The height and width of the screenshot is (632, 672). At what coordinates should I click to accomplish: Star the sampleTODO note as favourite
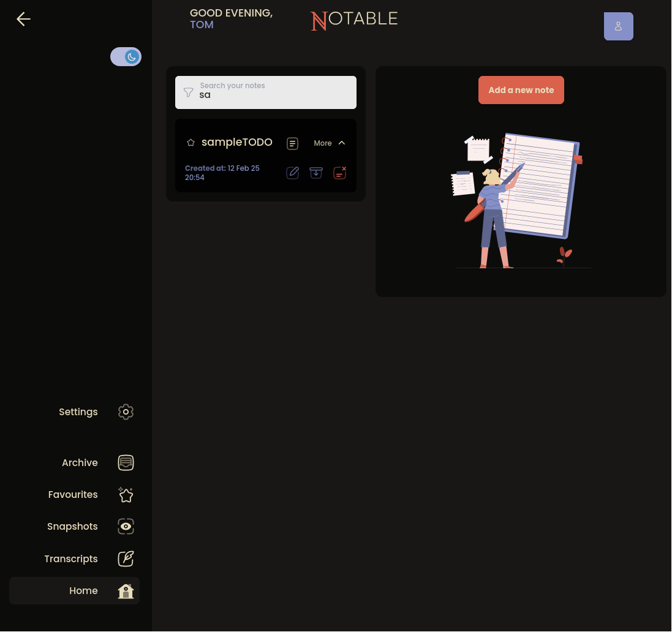tap(191, 143)
